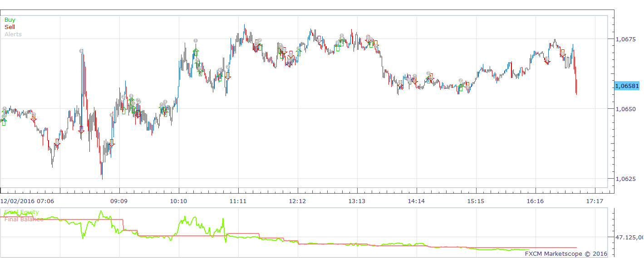
Task: Click the 17:17 time axis label
Action: click(595, 201)
